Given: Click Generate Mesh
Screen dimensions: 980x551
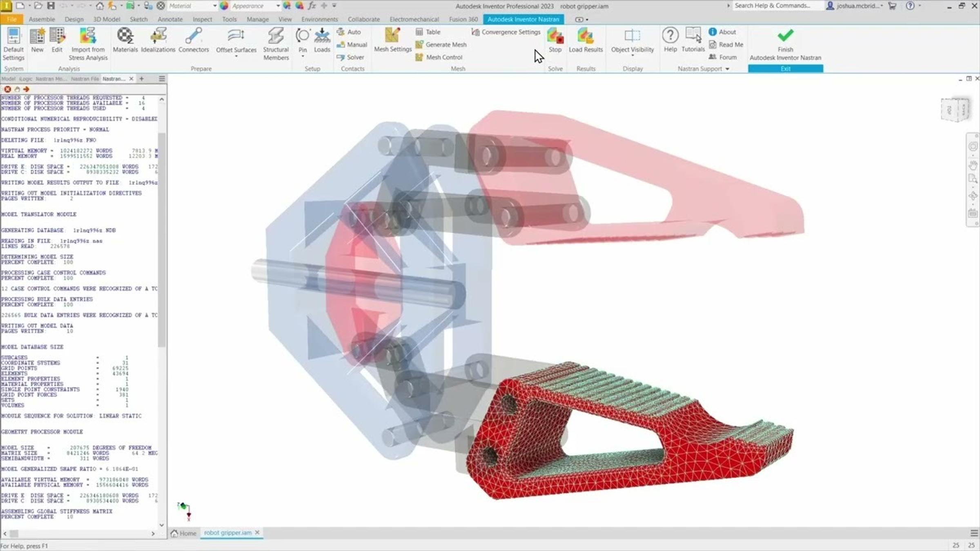Looking at the screenshot, I should click(x=441, y=44).
